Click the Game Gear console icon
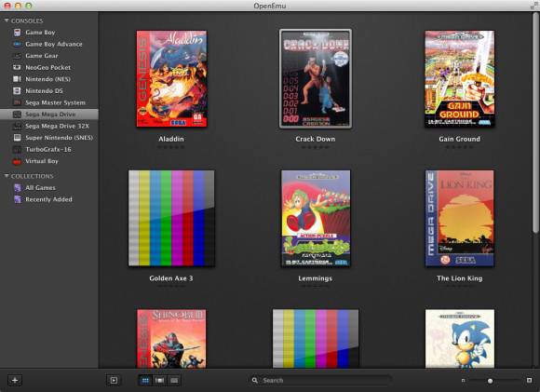 click(x=17, y=56)
